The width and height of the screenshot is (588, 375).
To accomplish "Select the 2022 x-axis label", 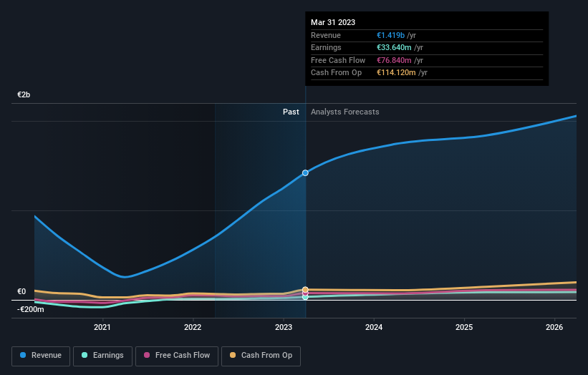I will point(193,327).
